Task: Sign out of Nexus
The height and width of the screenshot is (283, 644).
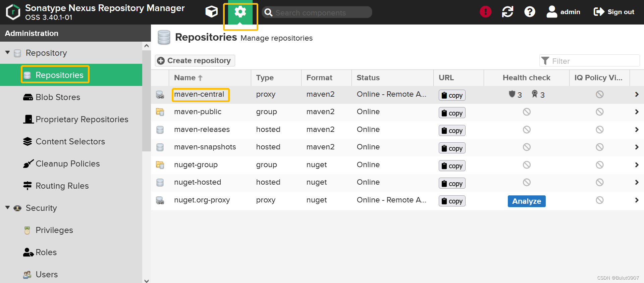Action: (x=614, y=12)
